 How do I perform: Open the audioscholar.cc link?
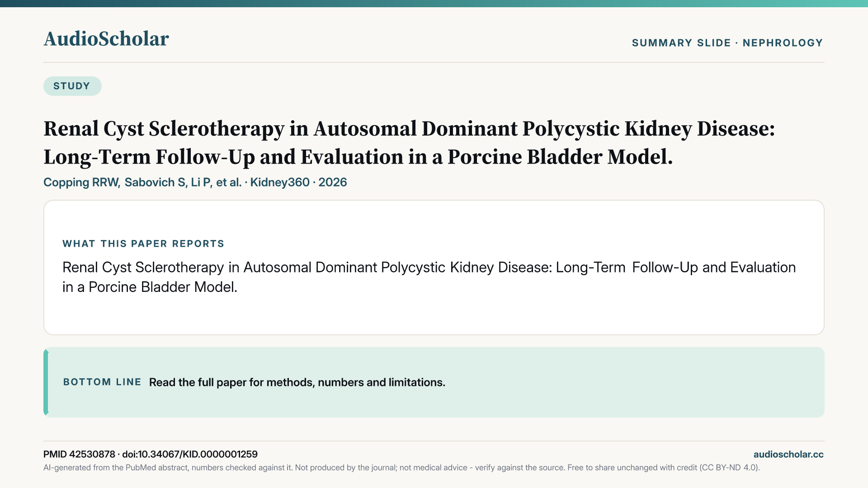pos(788,454)
